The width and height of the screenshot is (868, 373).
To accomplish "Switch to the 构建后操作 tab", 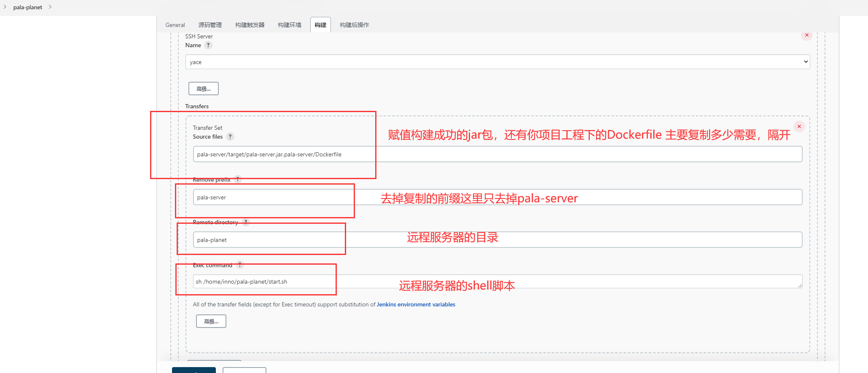I will point(354,25).
